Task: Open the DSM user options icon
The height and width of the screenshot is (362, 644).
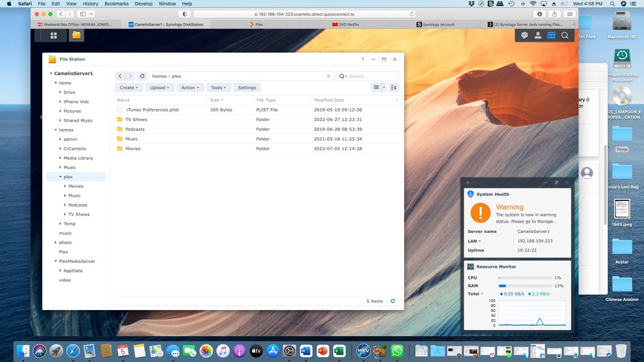Action: pyautogui.click(x=537, y=36)
